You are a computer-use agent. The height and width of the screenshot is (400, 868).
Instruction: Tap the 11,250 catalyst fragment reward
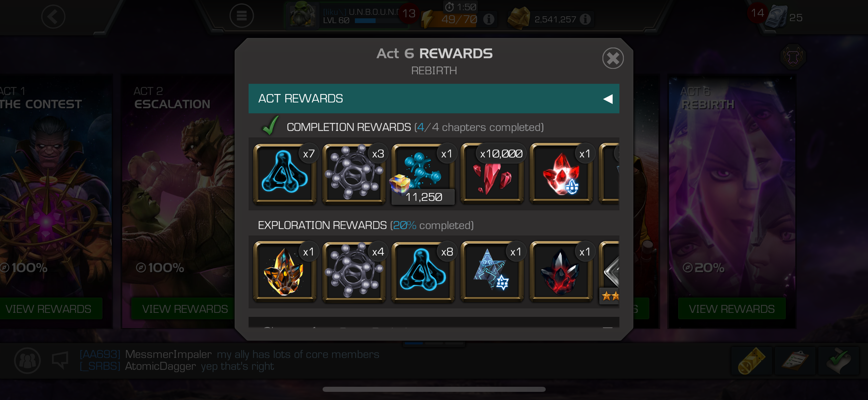[x=423, y=174]
